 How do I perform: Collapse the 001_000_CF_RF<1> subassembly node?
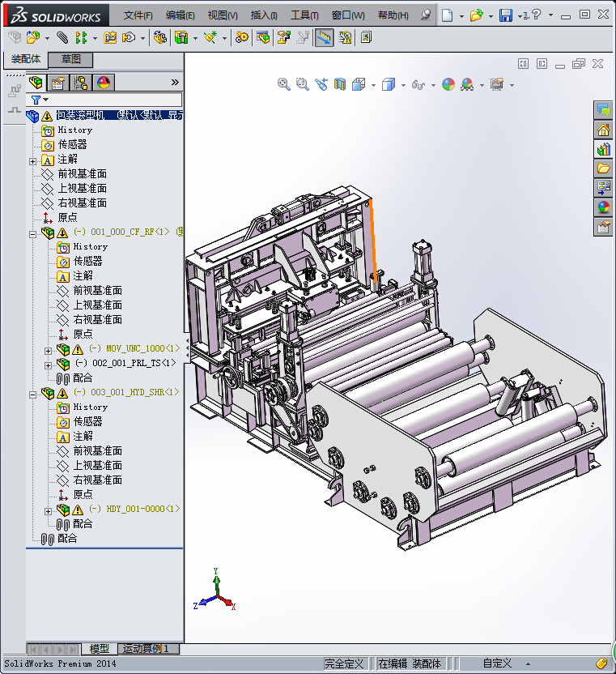[32, 234]
